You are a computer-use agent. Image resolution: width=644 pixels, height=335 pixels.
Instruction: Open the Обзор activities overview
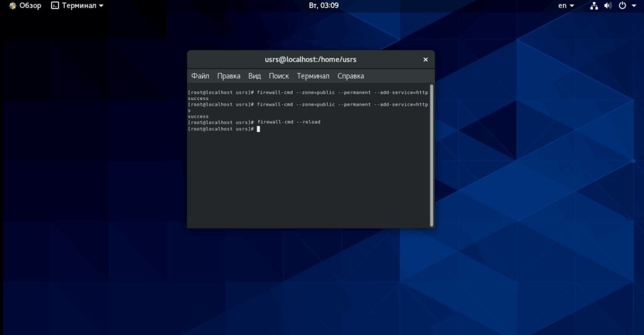(25, 6)
